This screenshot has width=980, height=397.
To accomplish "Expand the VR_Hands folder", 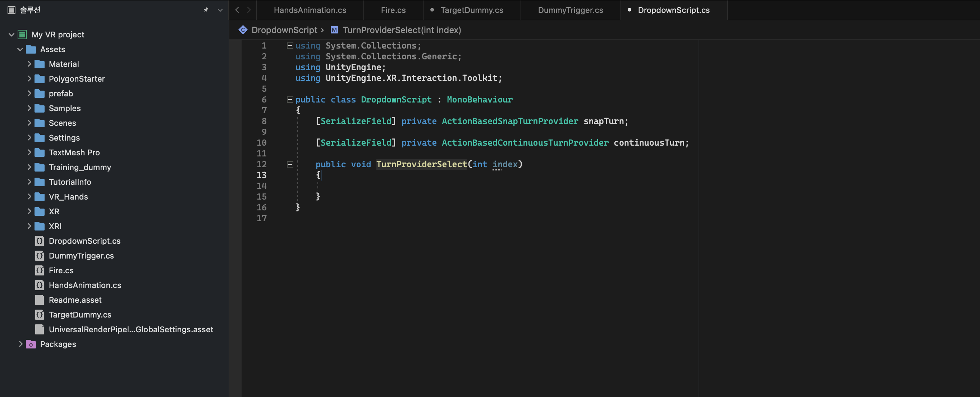I will pyautogui.click(x=29, y=197).
